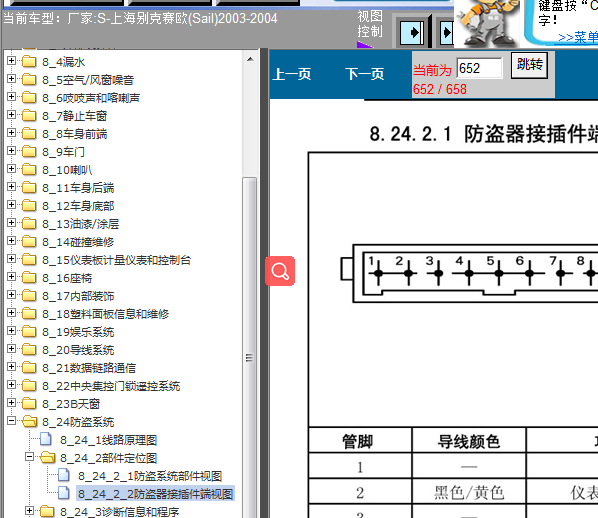Expand the 8_5空气/风窗噪音 node
The width and height of the screenshot is (598, 518).
pyautogui.click(x=11, y=79)
